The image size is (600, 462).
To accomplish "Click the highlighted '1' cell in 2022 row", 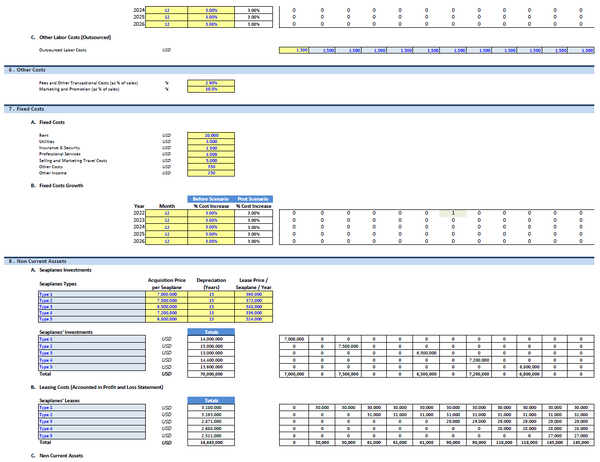I will click(x=453, y=213).
